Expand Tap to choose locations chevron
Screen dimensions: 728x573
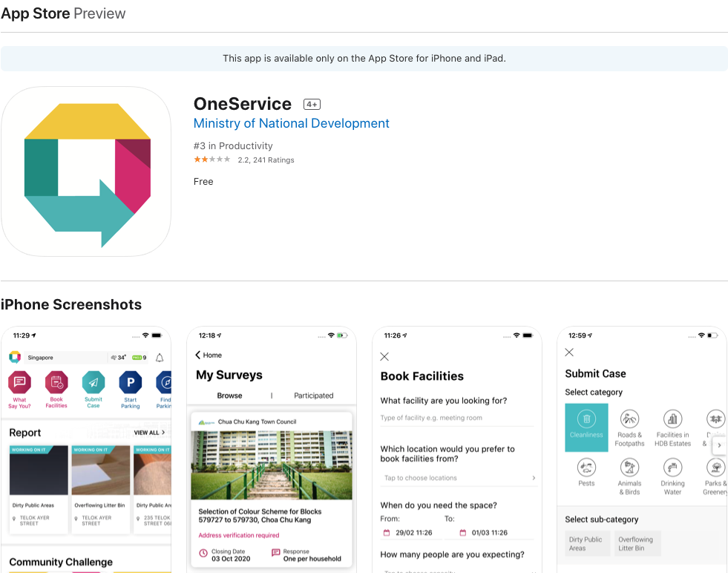coord(534,478)
